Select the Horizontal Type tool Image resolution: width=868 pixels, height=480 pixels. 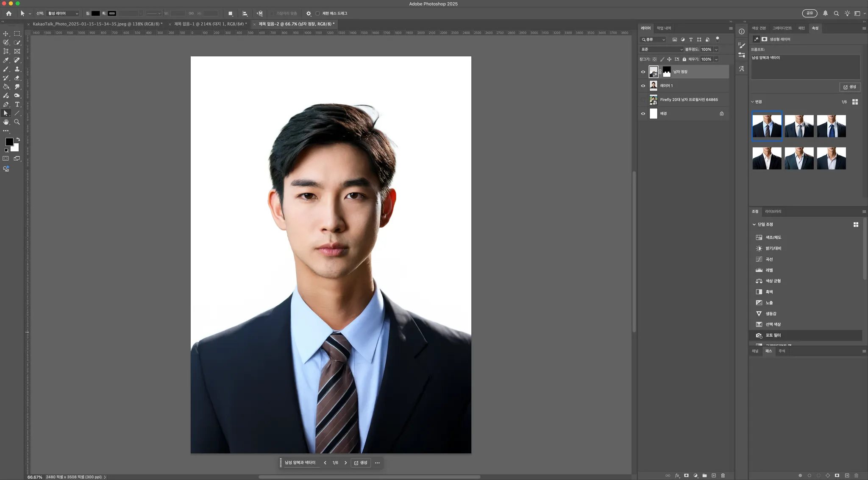[17, 104]
